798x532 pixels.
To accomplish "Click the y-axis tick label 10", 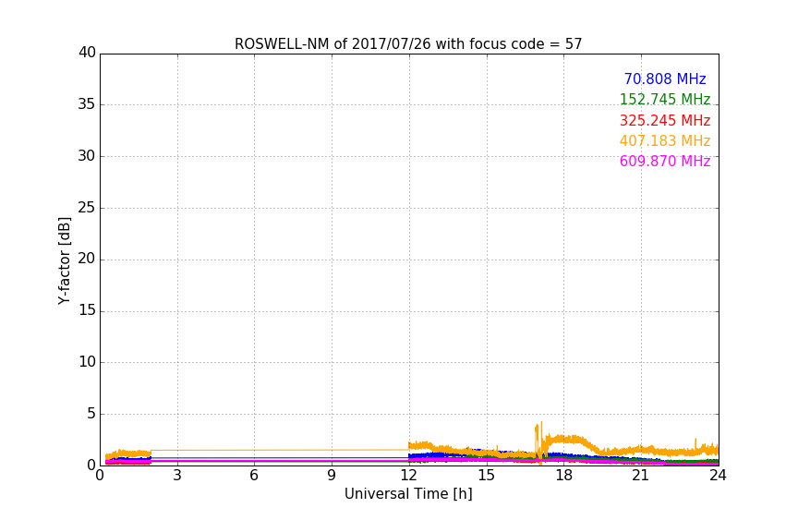I will tap(87, 362).
